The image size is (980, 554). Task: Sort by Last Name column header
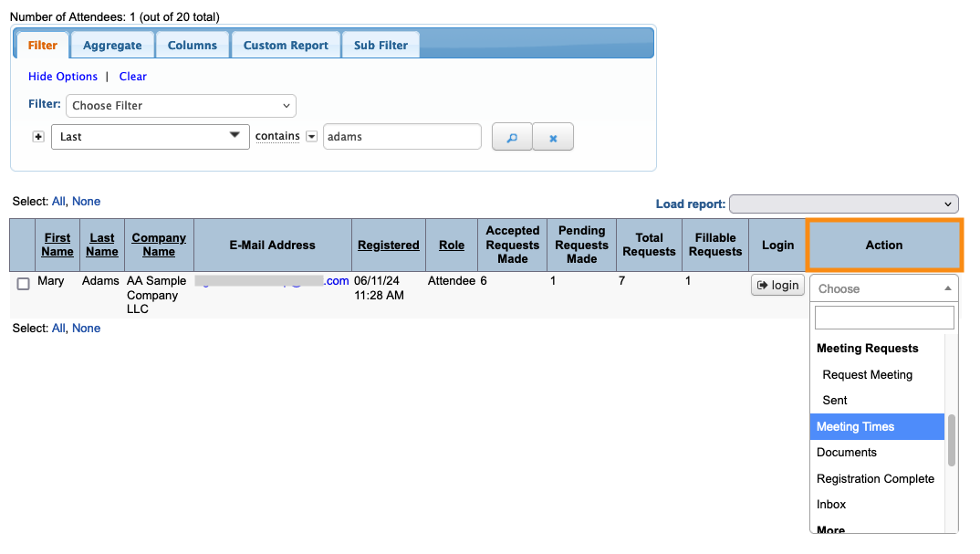[x=102, y=245]
